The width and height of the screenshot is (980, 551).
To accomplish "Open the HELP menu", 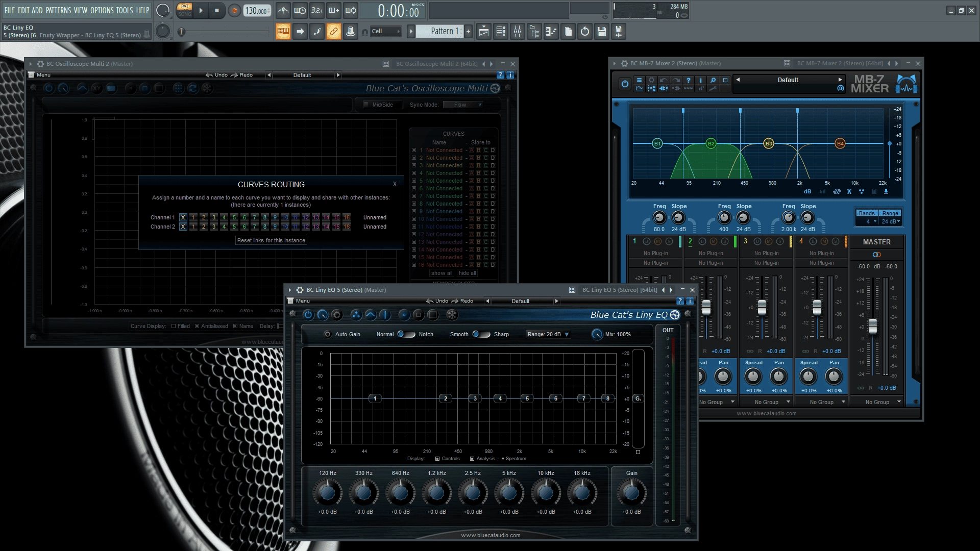I will (x=142, y=10).
